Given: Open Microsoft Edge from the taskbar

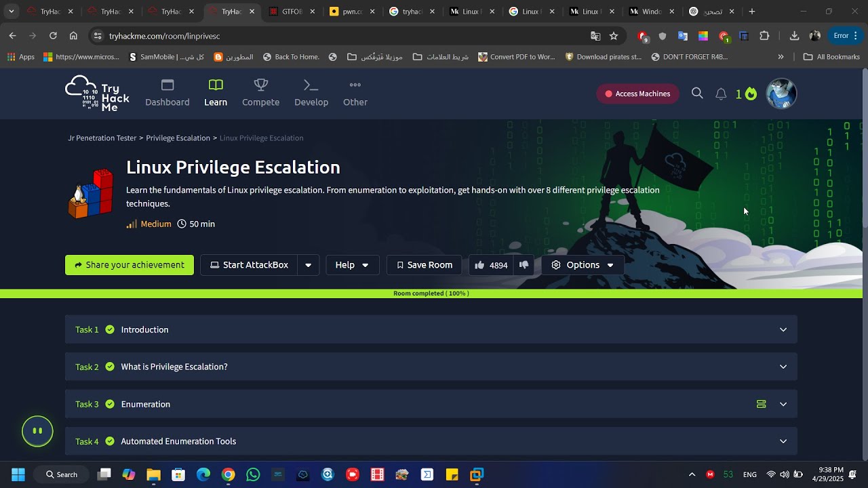Looking at the screenshot, I should (x=203, y=474).
